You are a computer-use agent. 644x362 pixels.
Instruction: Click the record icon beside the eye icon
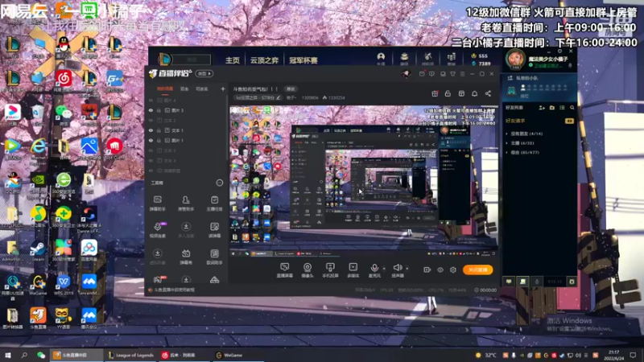point(427,269)
